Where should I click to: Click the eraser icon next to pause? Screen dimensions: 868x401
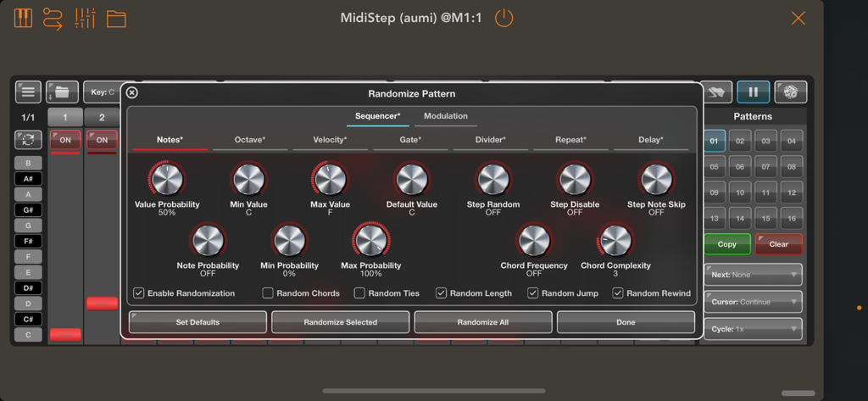(716, 92)
